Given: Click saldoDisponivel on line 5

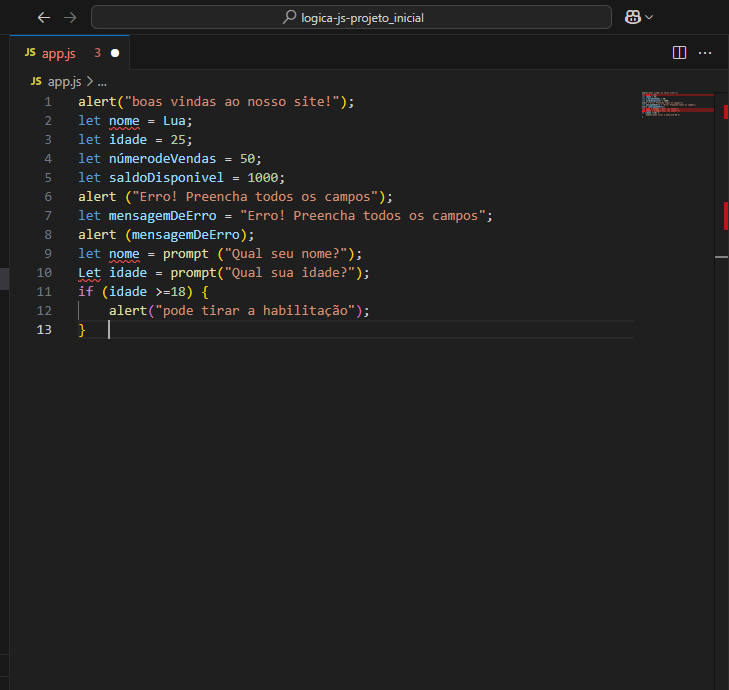Looking at the screenshot, I should tap(166, 178).
